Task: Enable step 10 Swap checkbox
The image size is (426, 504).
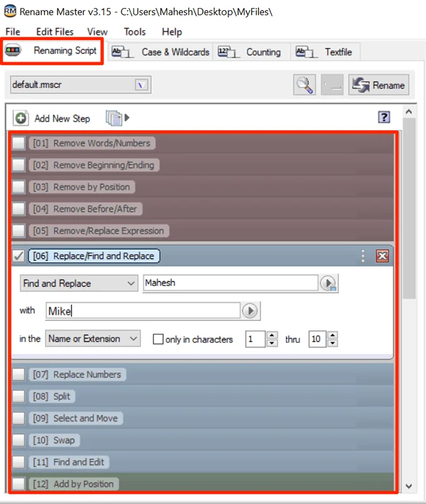Action: click(x=18, y=440)
